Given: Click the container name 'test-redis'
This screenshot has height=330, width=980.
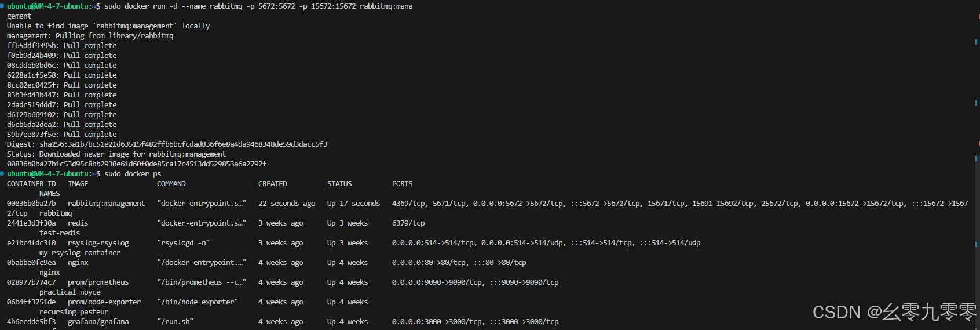Looking at the screenshot, I should pos(60,233).
